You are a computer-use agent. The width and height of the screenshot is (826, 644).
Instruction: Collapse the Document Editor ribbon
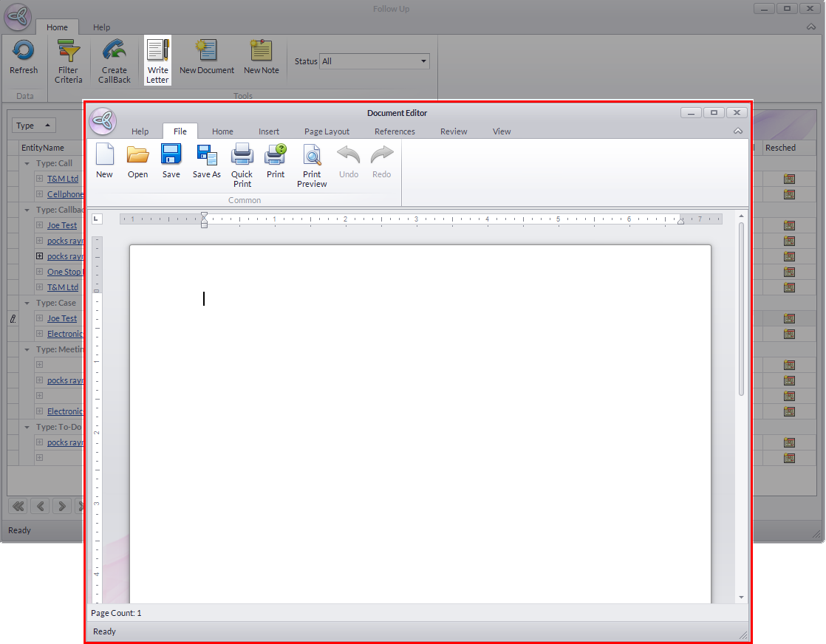coord(737,131)
